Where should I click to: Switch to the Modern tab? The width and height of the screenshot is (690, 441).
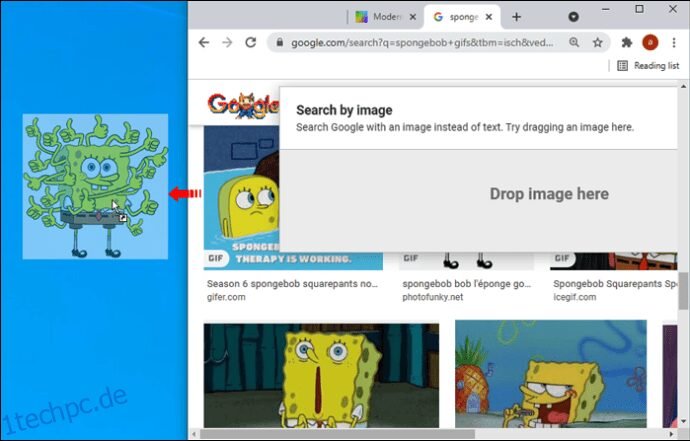(x=378, y=17)
